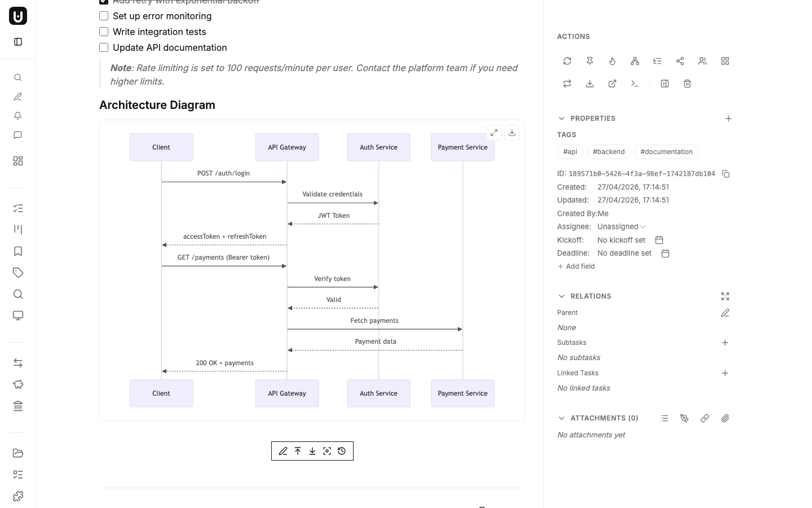Open the users icon in Actions

tap(703, 61)
